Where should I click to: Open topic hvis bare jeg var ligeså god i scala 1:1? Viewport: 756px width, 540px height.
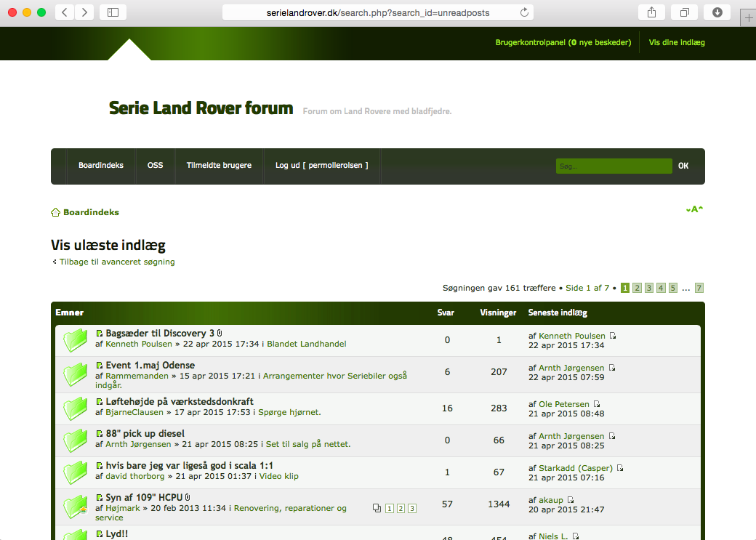190,465
